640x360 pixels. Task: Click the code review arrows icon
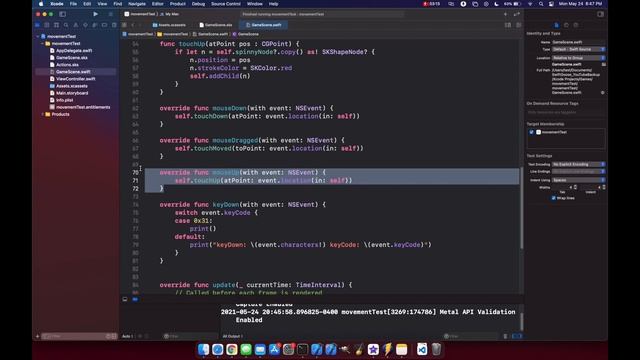click(x=517, y=14)
